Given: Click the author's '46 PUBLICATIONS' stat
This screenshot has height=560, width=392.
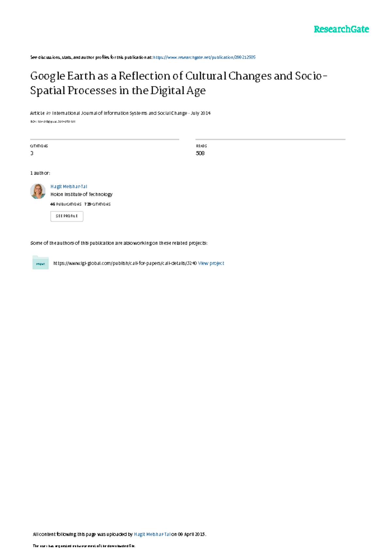Looking at the screenshot, I should 66,204.
